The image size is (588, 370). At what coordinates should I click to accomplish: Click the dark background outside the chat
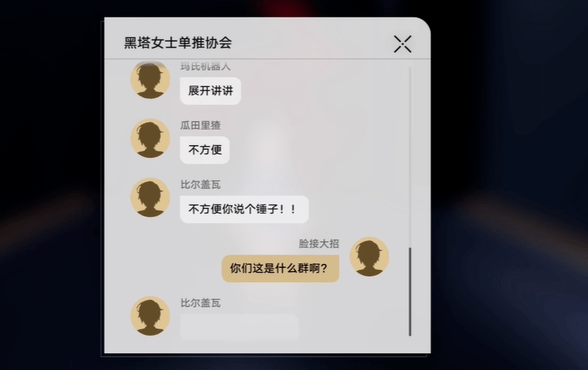[506, 150]
